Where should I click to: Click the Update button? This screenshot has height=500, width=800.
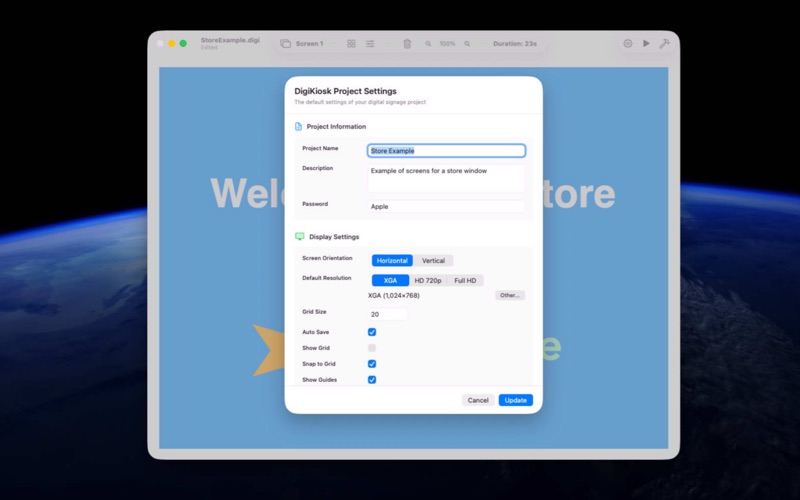516,400
